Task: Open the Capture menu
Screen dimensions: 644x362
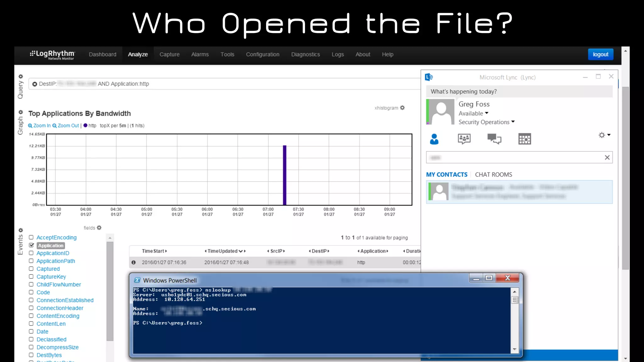Action: point(169,54)
